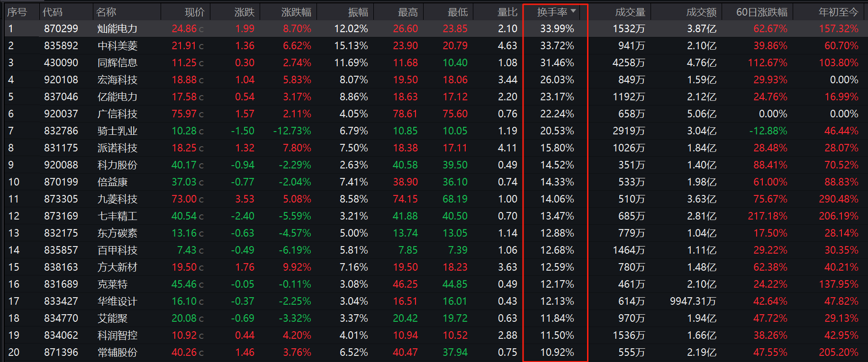The width and height of the screenshot is (868, 362).
Task: Click the 换手率 sort arrow
Action: pyautogui.click(x=573, y=11)
